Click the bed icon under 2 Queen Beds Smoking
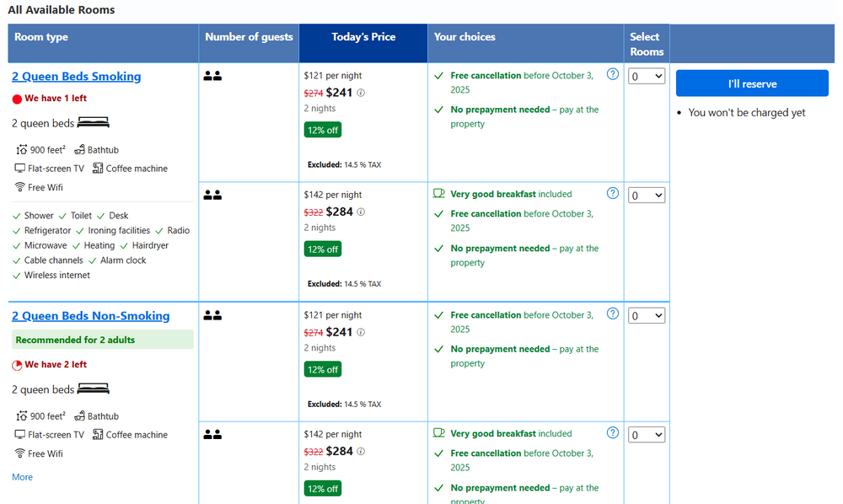The height and width of the screenshot is (504, 843). click(93, 123)
